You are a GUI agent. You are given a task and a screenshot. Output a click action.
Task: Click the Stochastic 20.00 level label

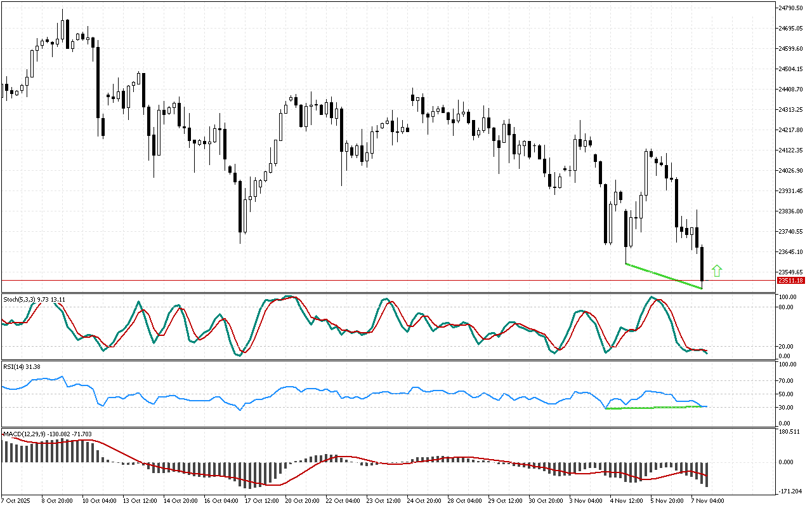coord(789,346)
